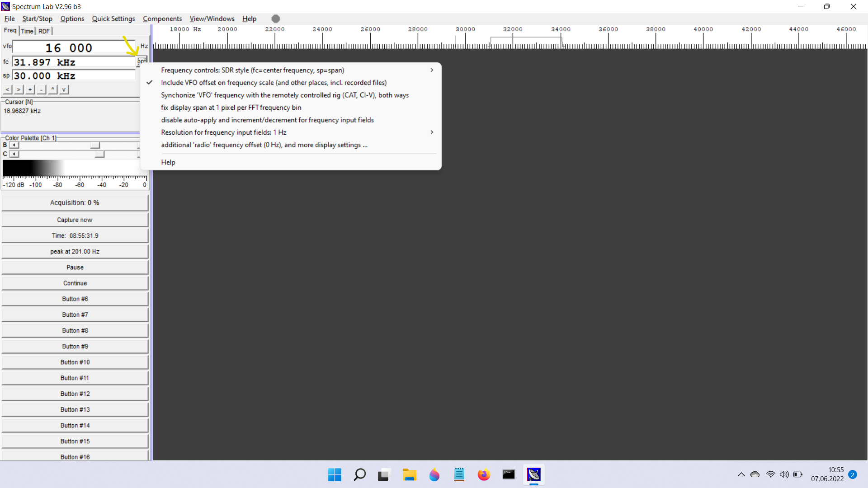Click the Continue button
The width and height of the screenshot is (868, 488).
point(75,283)
